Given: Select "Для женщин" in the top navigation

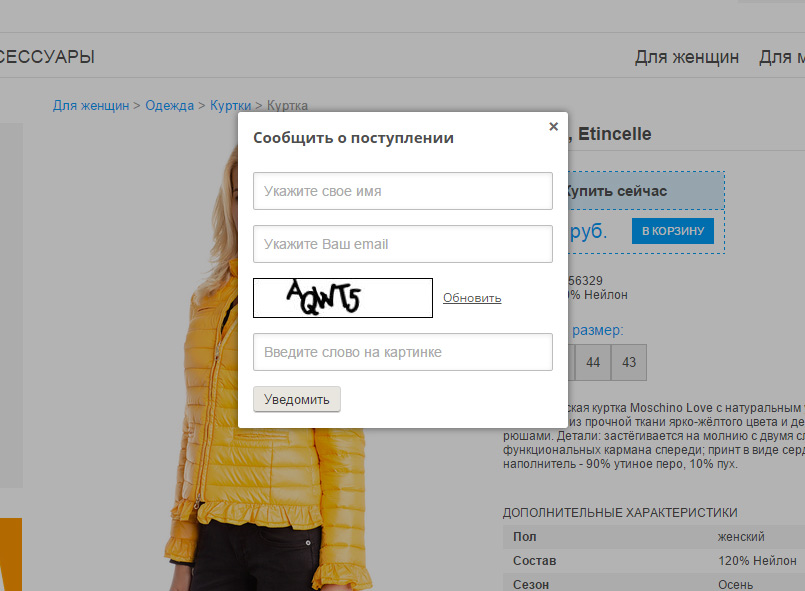Looking at the screenshot, I should pyautogui.click(x=687, y=57).
